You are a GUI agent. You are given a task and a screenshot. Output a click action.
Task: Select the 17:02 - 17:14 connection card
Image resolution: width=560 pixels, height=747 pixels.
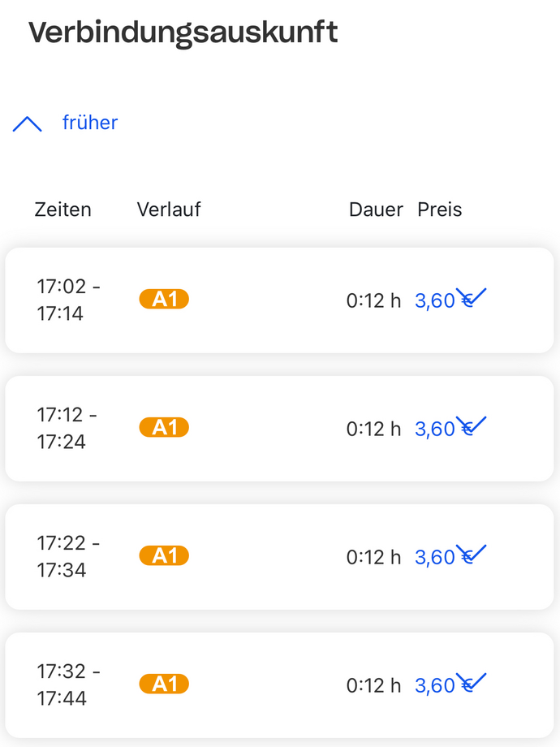tap(260, 300)
